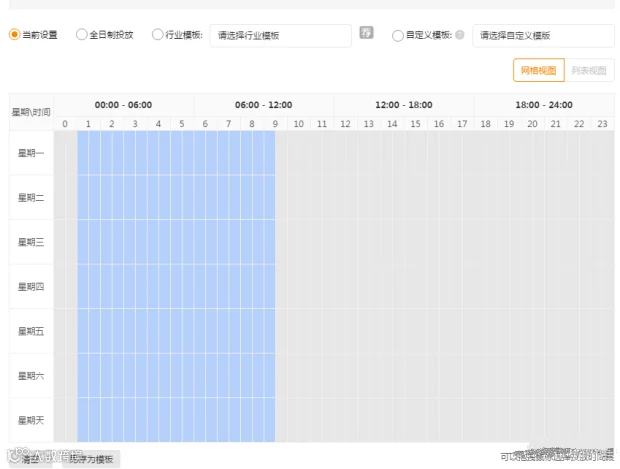
Task: Click the 另存为模板 button
Action: click(91, 459)
